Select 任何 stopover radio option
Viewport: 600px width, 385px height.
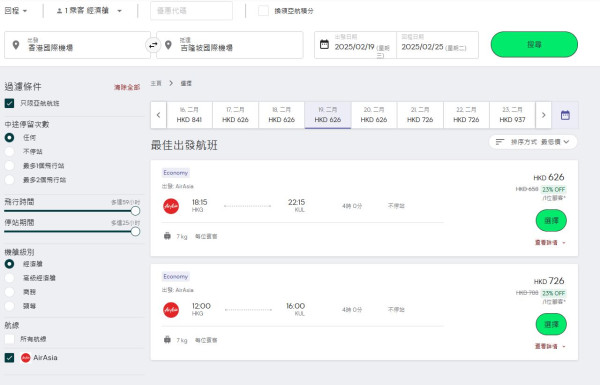point(9,137)
